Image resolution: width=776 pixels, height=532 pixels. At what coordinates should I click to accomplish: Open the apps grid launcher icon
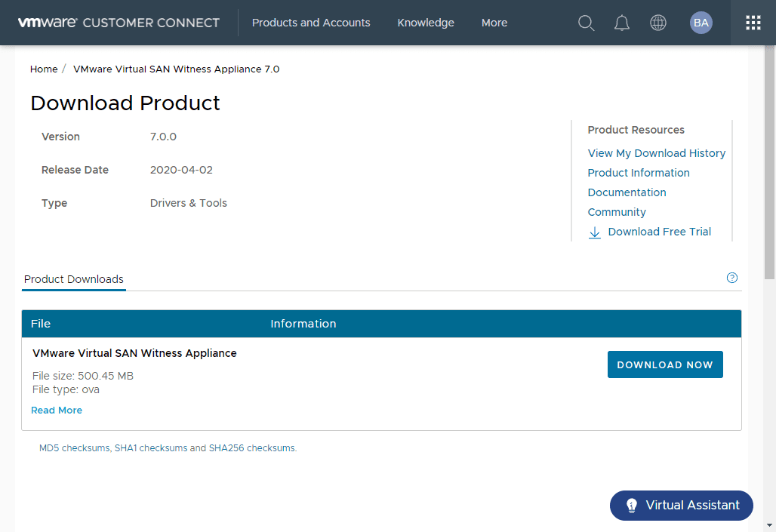753,23
